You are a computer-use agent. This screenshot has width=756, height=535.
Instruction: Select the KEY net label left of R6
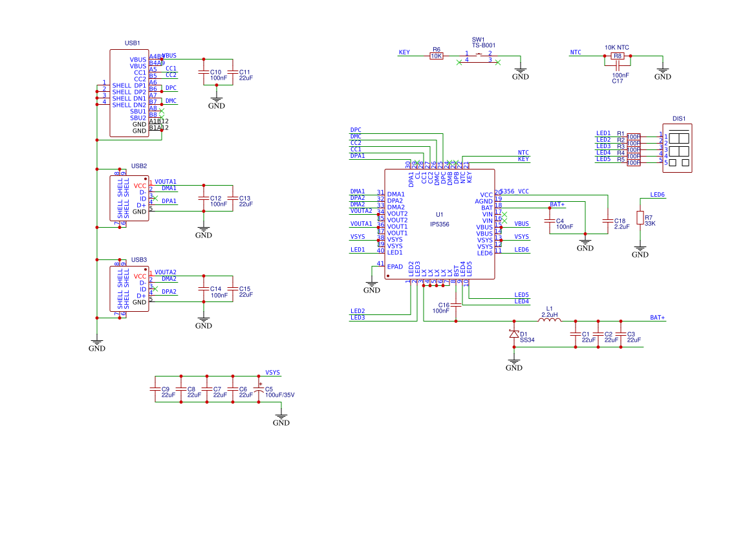[x=404, y=52]
